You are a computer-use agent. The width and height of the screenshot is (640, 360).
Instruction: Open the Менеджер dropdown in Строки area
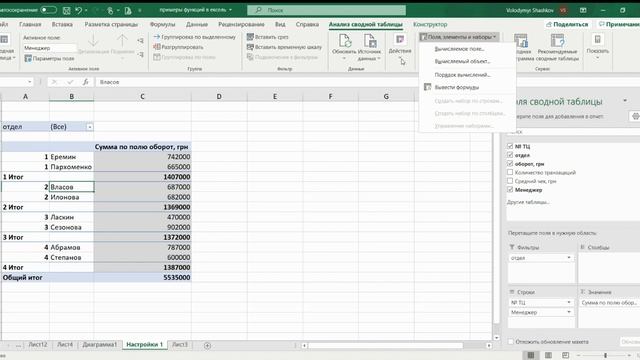tap(569, 312)
